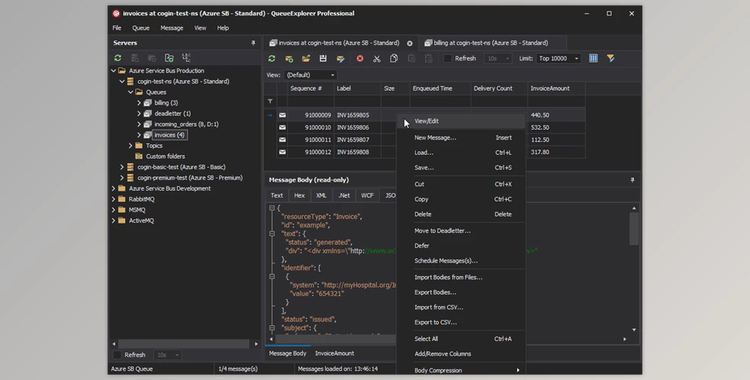
Task: Collapse the Azure Service Bus Production folder
Action: point(113,71)
